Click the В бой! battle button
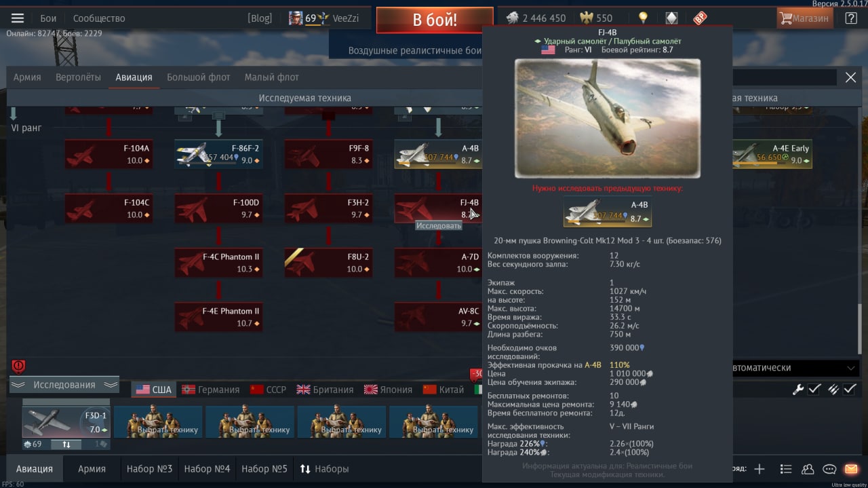Viewport: 868px width, 488px height. tap(435, 20)
